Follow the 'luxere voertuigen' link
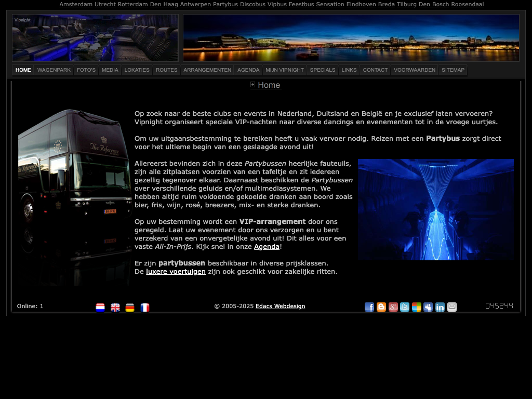Screen dimensions: 532x399 point(176,271)
